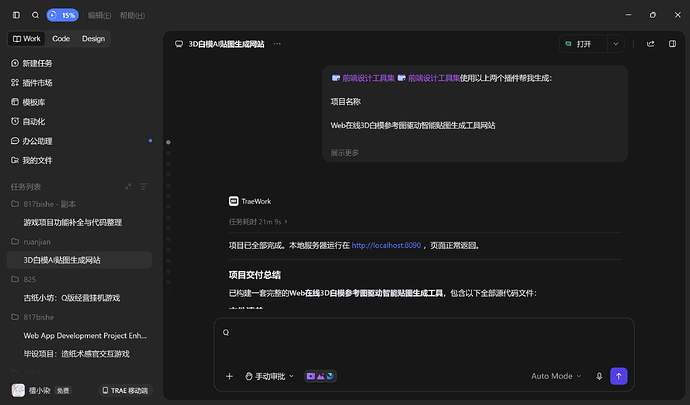Screen dimensions: 690x405
Task: Click the chat icon beside conversation title
Action: [179, 44]
